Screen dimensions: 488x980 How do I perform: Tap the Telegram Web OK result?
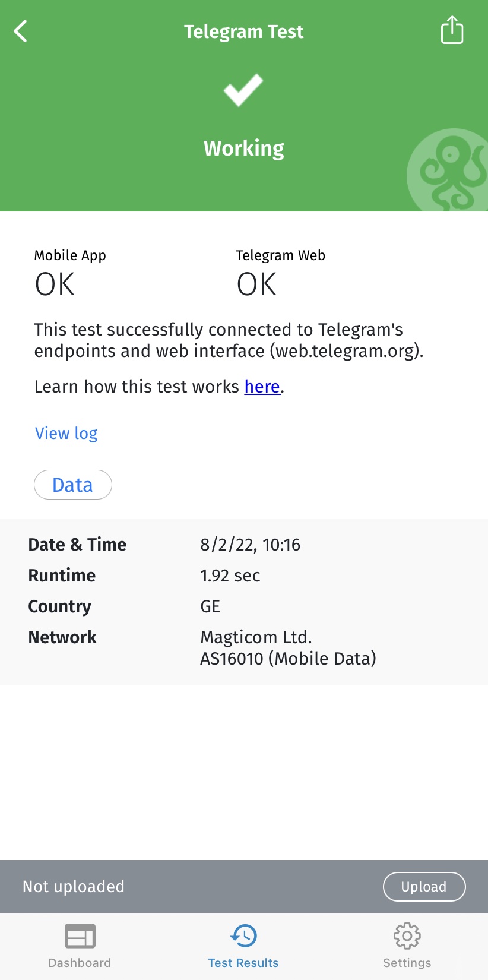257,284
